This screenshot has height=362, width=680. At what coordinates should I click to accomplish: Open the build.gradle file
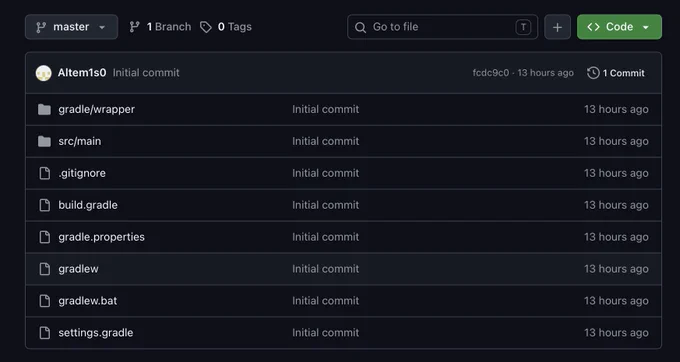pos(88,205)
